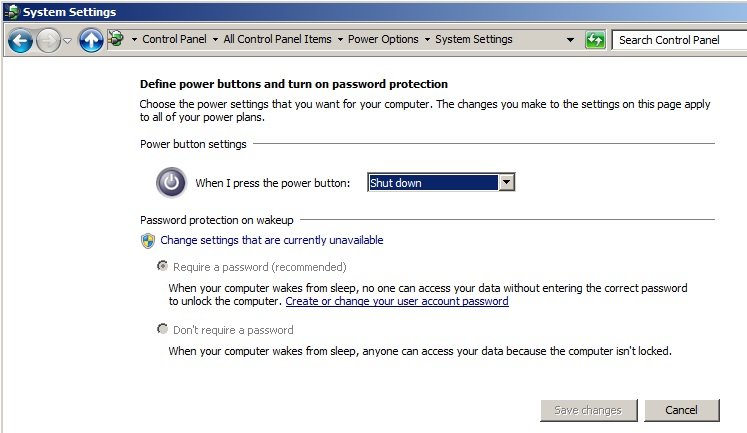The width and height of the screenshot is (747, 433).
Task: Click the power button icon
Action: pyautogui.click(x=171, y=182)
